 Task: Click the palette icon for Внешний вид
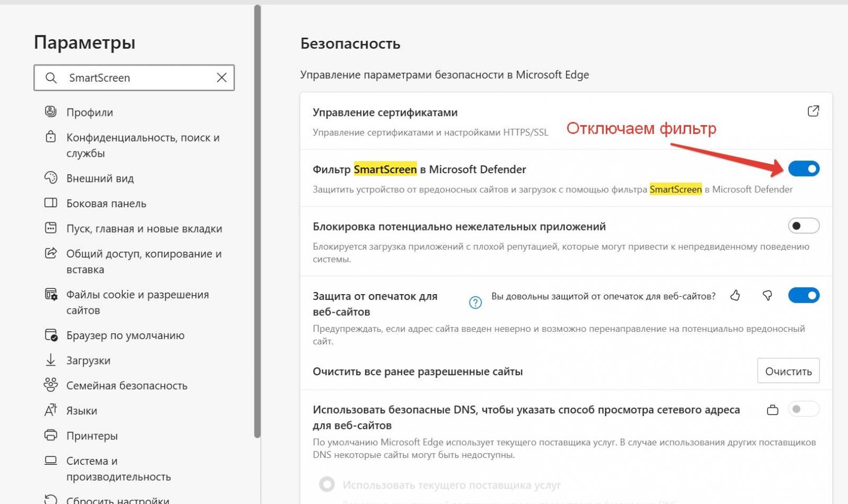click(50, 178)
